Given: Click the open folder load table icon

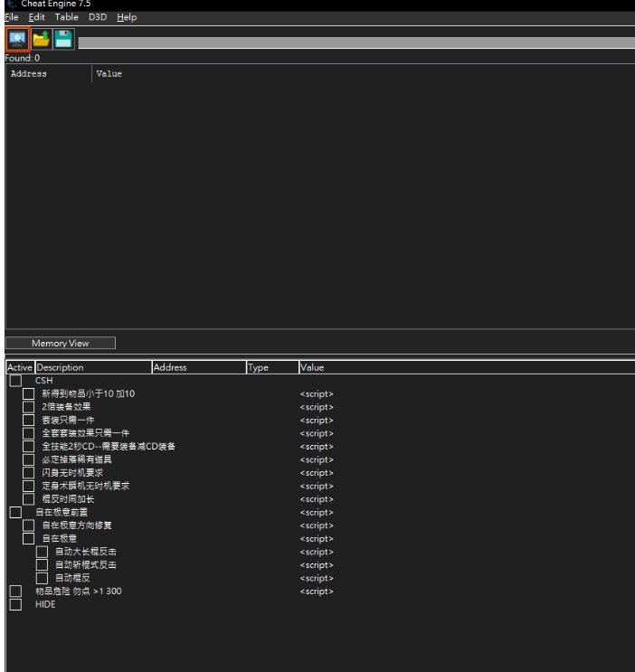Looking at the screenshot, I should [41, 39].
